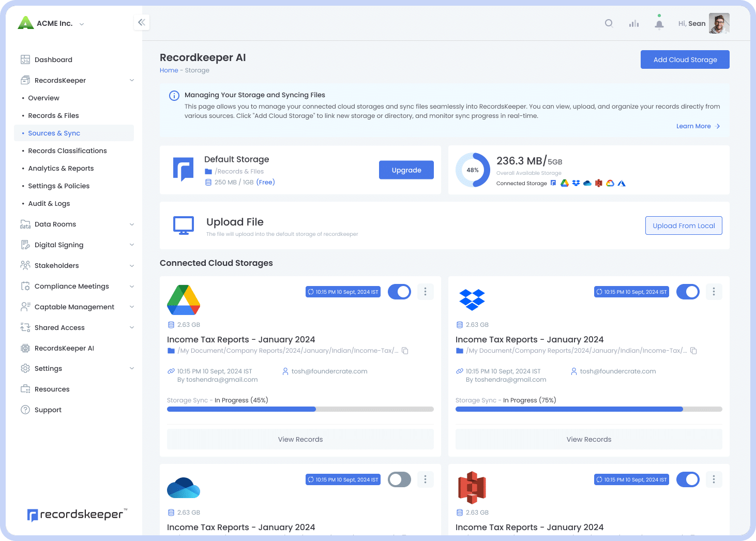Click the Digital Signing sidebar icon

click(x=25, y=245)
